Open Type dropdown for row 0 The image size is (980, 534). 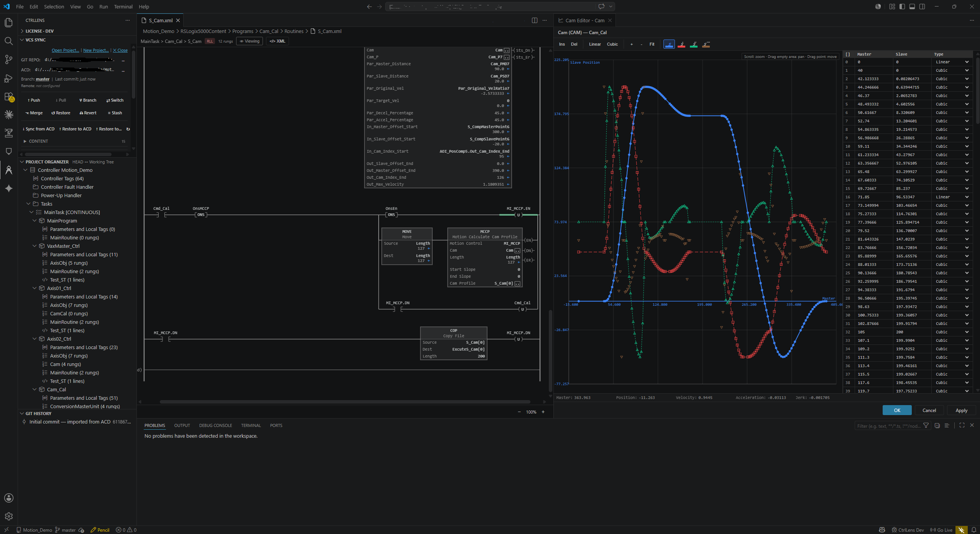(952, 62)
